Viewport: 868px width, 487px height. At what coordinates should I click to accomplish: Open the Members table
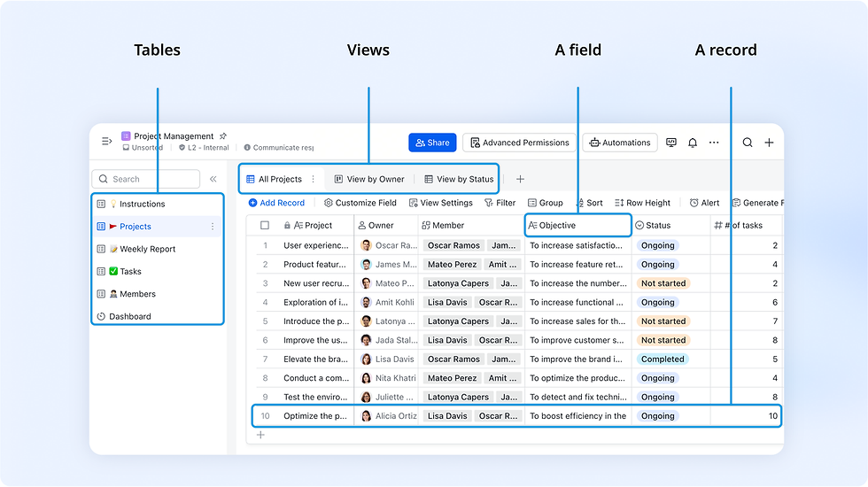point(158,294)
